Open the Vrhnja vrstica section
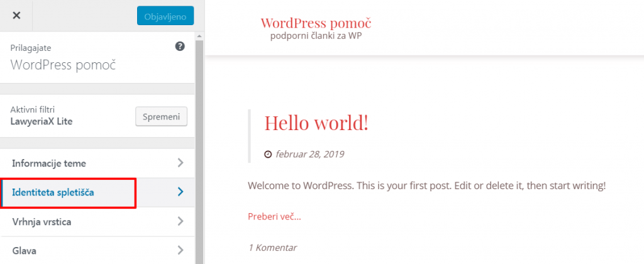Viewport: 644px width, 264px height. tap(97, 222)
